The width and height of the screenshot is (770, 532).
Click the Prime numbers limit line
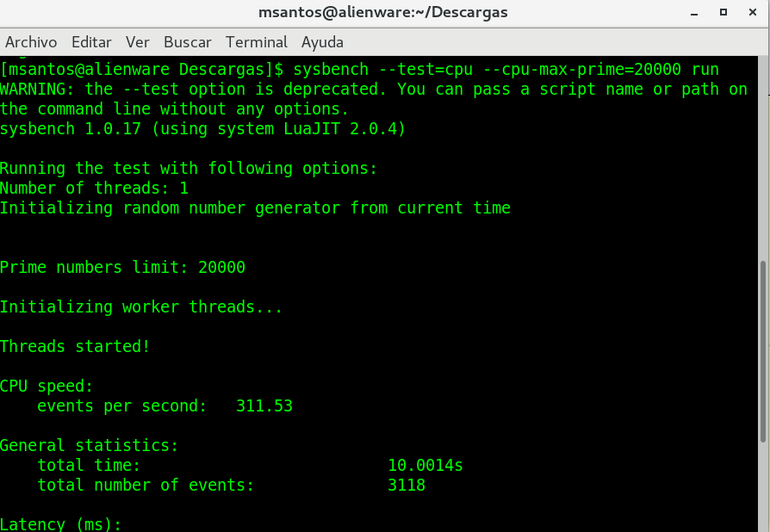click(122, 268)
